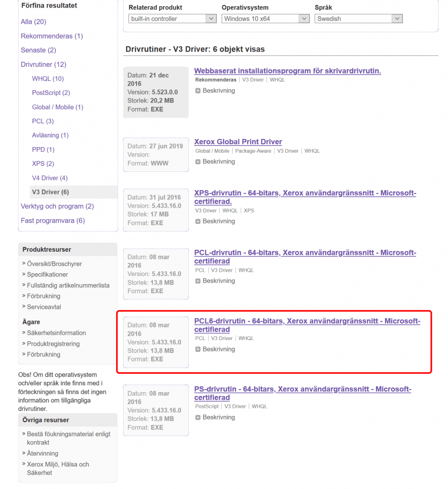Filter by Verktyg och program (2)

pyautogui.click(x=57, y=206)
